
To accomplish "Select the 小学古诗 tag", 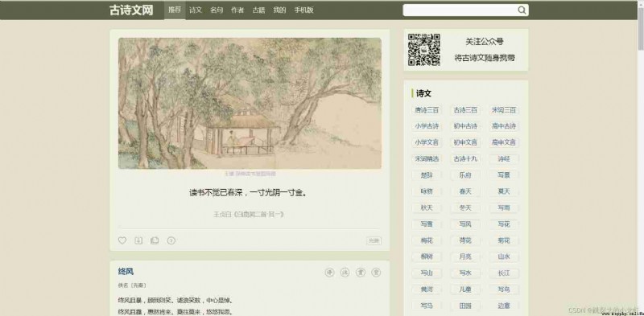I will (427, 126).
